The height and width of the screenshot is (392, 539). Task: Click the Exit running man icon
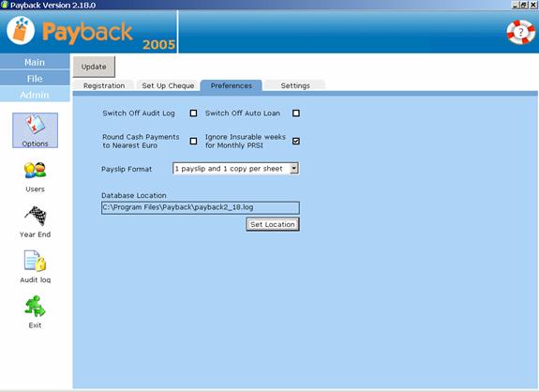tap(35, 306)
